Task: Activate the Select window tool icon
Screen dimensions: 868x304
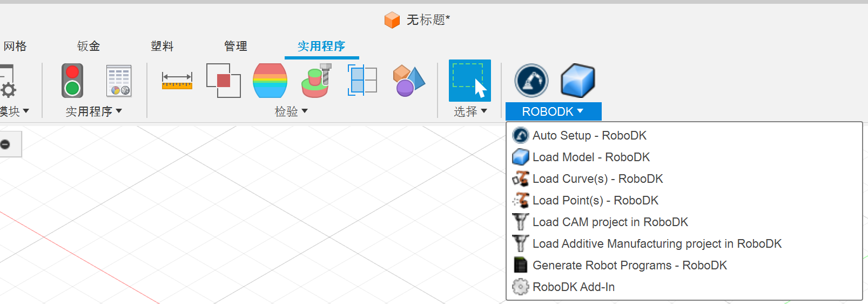Action: click(470, 81)
